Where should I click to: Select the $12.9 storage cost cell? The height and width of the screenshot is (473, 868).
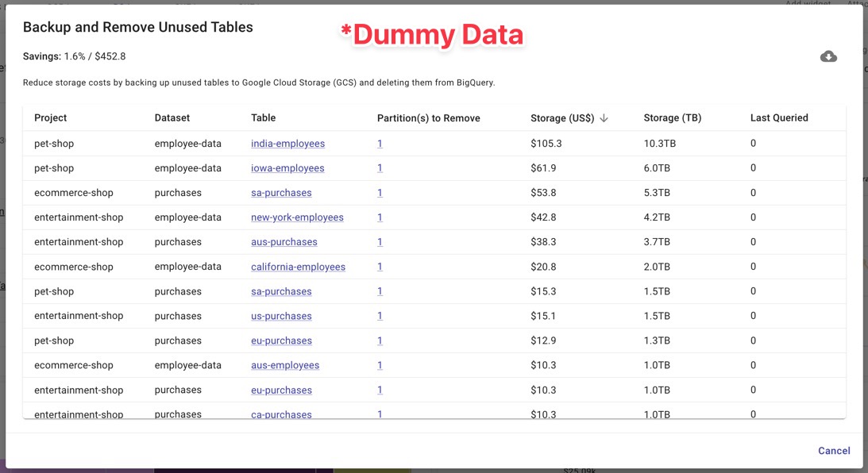543,340
